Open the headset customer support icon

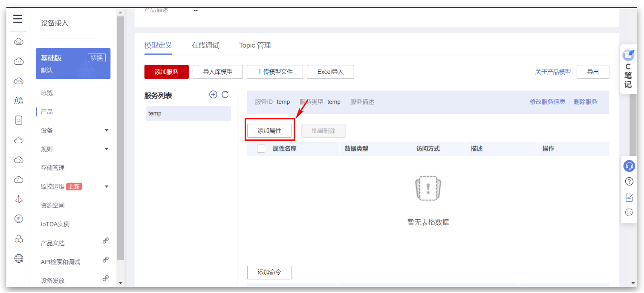tap(629, 166)
